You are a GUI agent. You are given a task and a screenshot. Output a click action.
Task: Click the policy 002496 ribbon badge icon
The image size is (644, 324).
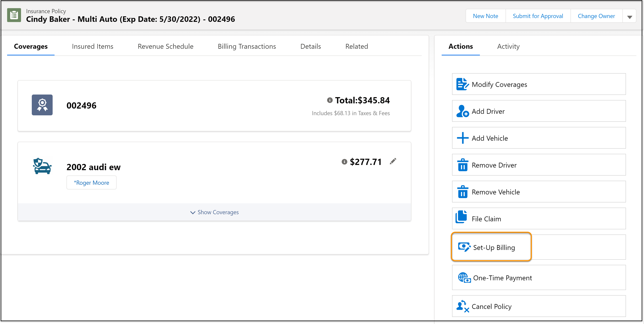pyautogui.click(x=42, y=105)
